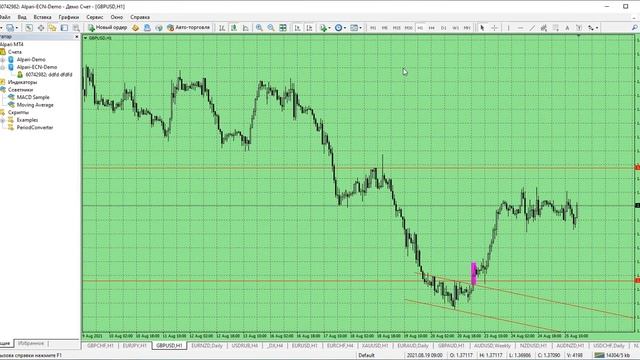Click the clock periods icon
Image resolution: width=640 pixels, height=360 pixels.
point(338,28)
